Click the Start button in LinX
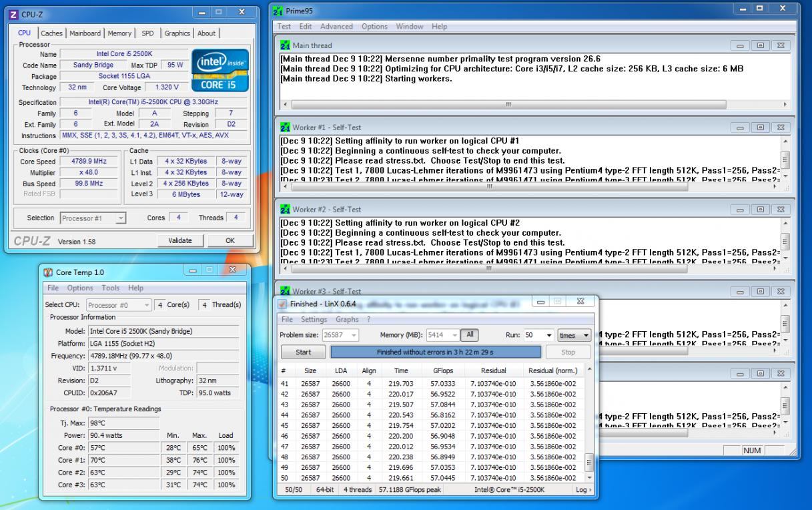Screen dimensions: 812x510 pos(303,352)
